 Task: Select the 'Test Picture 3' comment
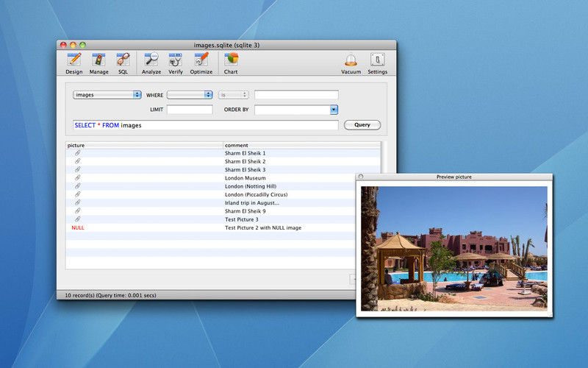[242, 219]
